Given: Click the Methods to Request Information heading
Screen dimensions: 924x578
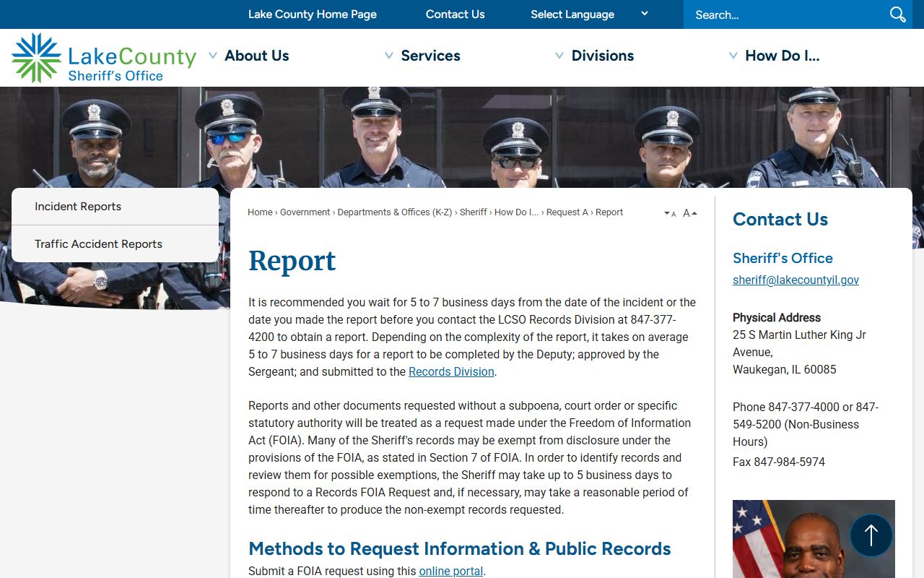Looking at the screenshot, I should click(x=460, y=549).
